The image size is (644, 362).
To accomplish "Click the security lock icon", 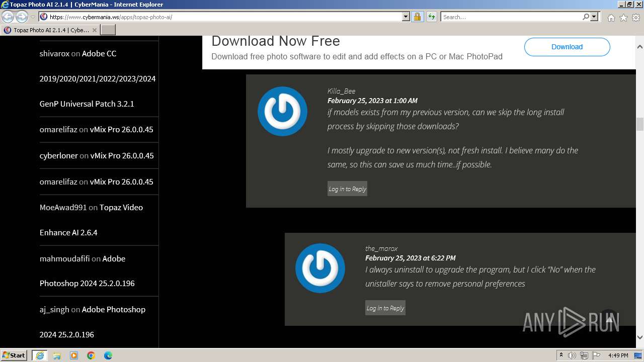I will coord(417,17).
